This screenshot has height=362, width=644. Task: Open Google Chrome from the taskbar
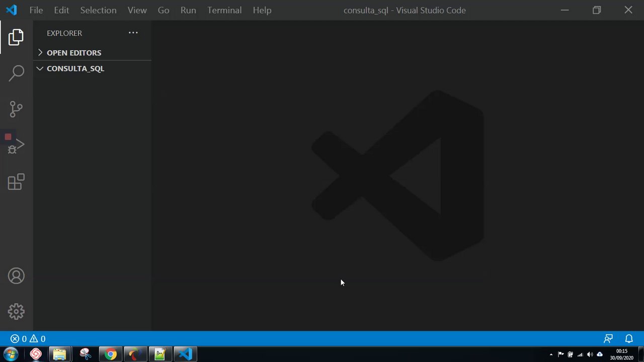pyautogui.click(x=110, y=354)
